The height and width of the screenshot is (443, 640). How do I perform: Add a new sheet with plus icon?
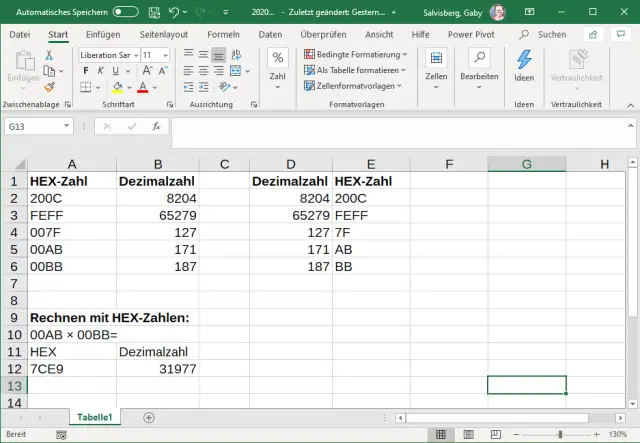click(149, 417)
